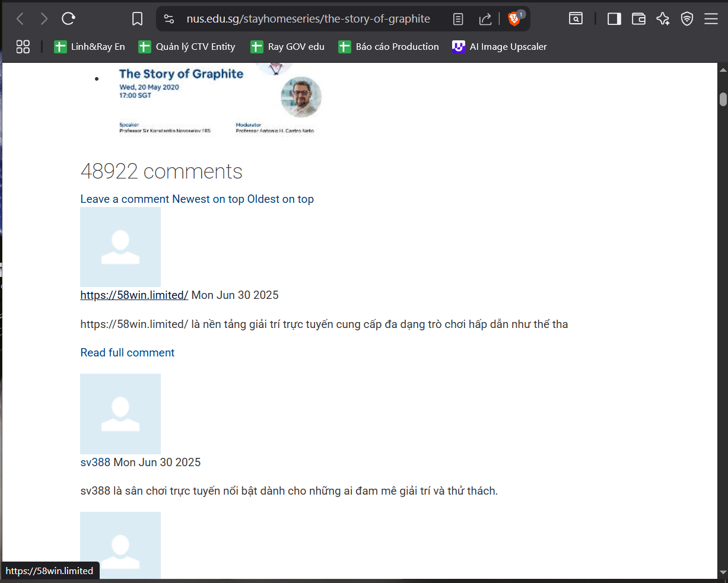Open the Báo cáo Production bookmark
This screenshot has height=583, width=728.
coord(389,47)
